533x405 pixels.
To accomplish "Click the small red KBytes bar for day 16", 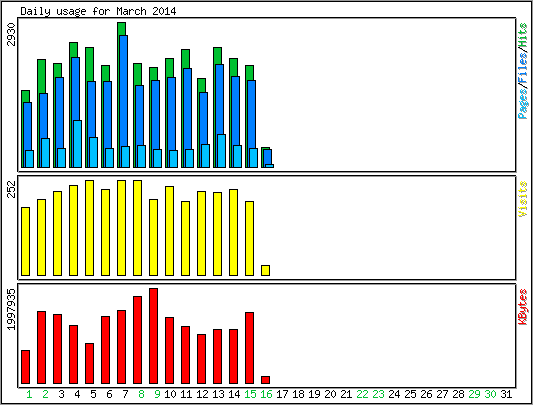I will pos(265,380).
